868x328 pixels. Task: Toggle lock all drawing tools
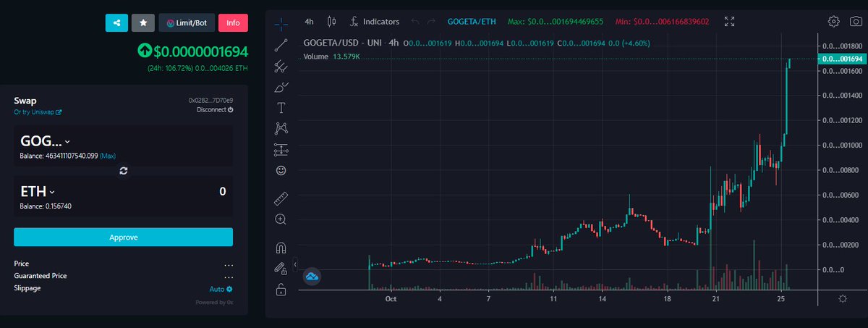coord(281,290)
